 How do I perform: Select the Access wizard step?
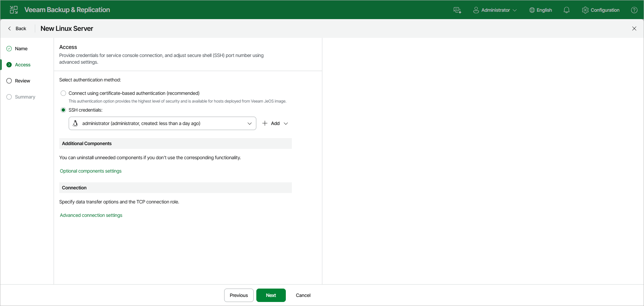point(22,65)
